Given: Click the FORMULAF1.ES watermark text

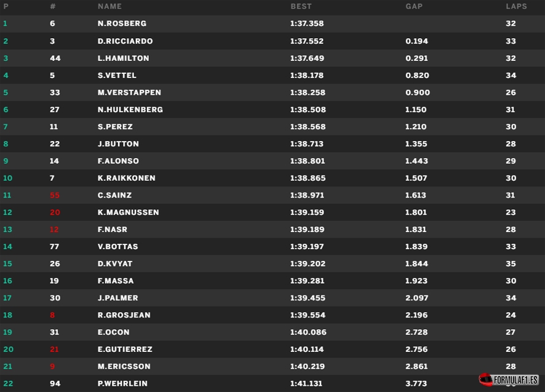Looking at the screenshot, I should click(x=516, y=380).
